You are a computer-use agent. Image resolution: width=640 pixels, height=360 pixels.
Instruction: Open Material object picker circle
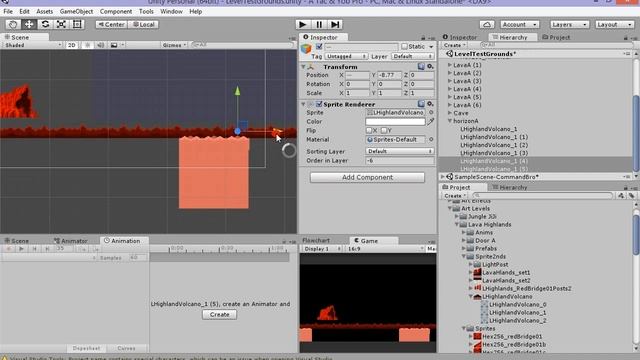431,139
